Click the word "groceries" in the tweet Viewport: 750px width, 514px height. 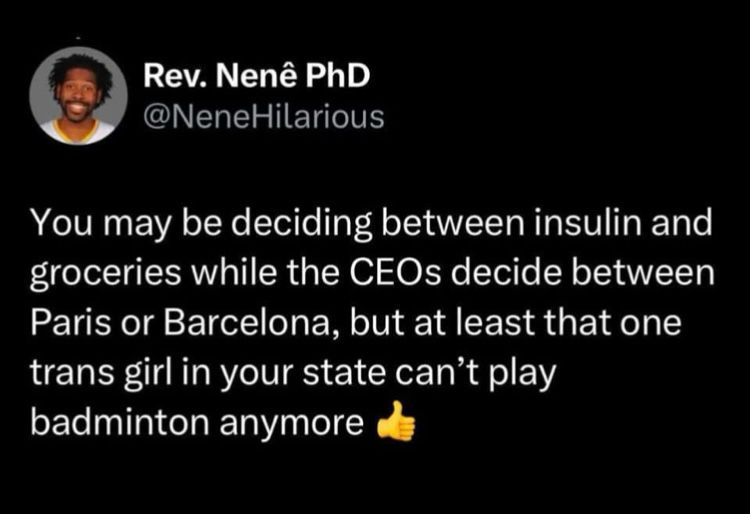click(106, 275)
